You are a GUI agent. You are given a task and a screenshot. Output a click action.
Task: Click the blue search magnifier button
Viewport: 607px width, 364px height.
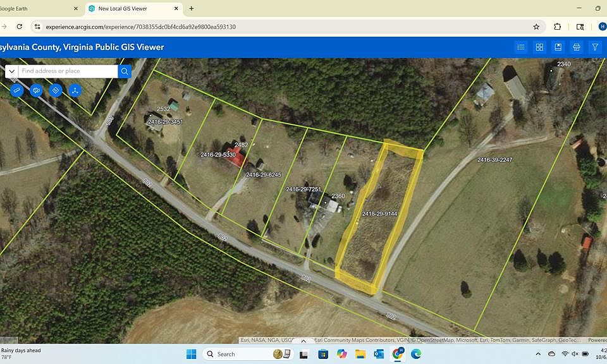click(x=125, y=71)
